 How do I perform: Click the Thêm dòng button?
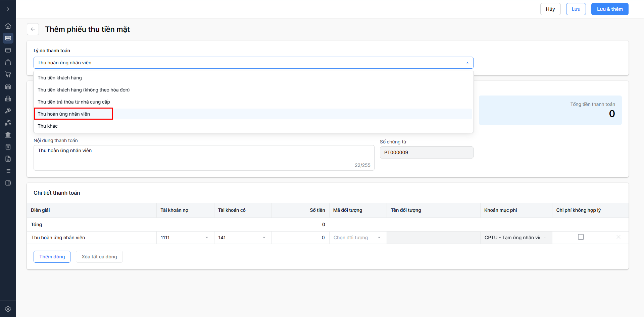[52, 257]
